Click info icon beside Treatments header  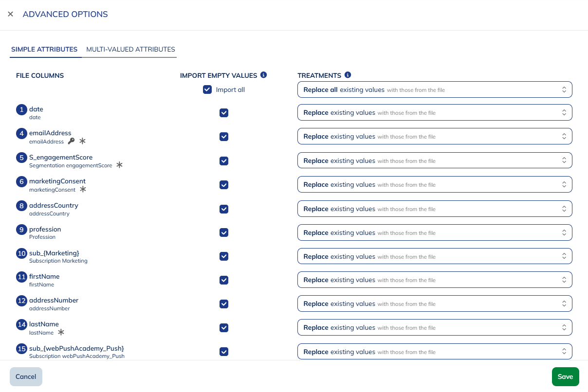tap(348, 75)
